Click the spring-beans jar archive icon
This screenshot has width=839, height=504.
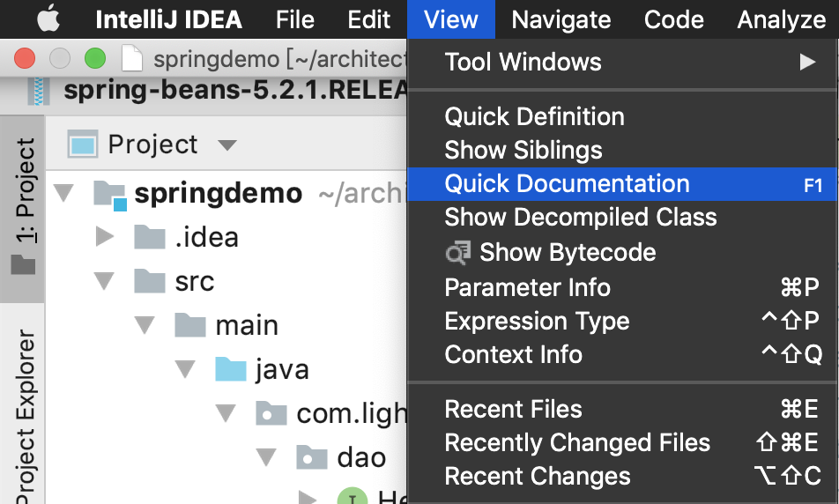pos(39,91)
